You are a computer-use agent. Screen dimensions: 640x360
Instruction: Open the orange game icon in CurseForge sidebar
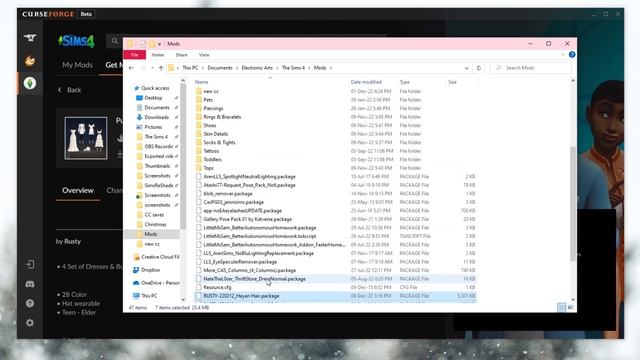click(x=30, y=61)
